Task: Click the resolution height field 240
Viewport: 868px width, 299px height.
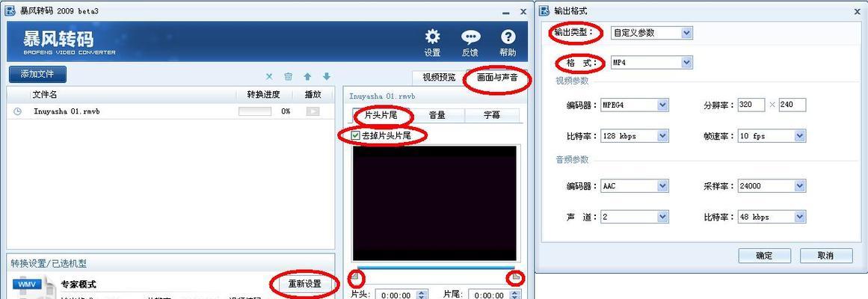Action: click(x=792, y=105)
